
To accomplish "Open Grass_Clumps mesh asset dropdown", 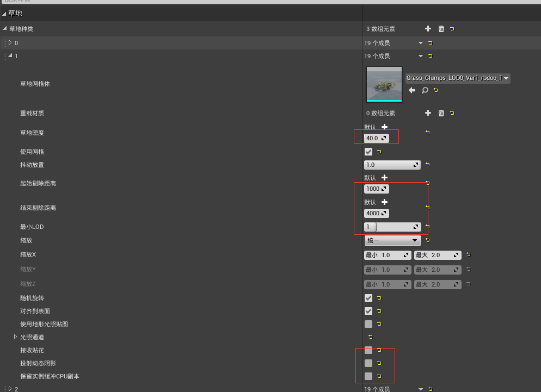I will pyautogui.click(x=458, y=78).
